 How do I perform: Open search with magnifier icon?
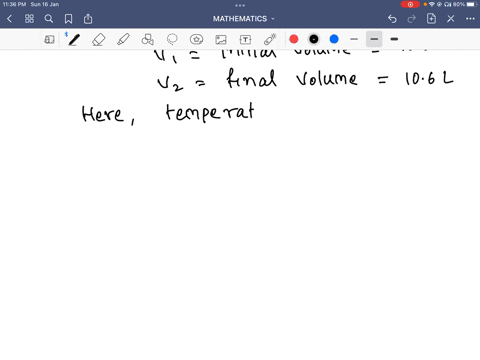click(49, 19)
